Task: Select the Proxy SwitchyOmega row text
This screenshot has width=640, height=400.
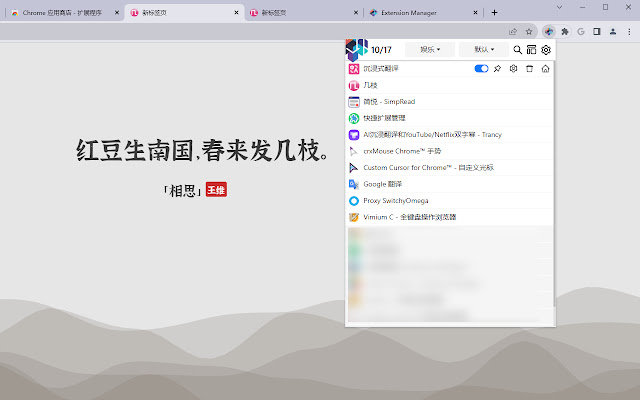Action: click(x=396, y=200)
